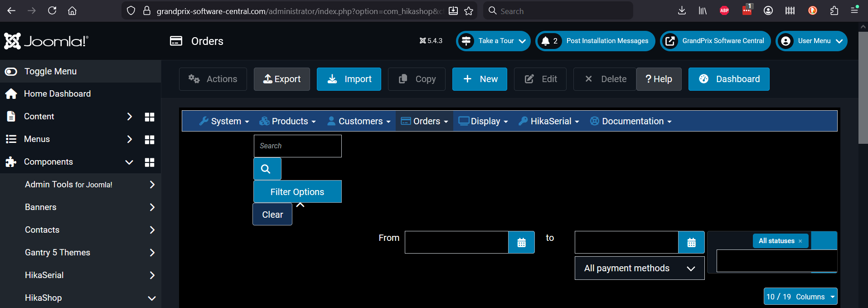
Task: Open the Adblock Plus extension icon
Action: coord(724,10)
